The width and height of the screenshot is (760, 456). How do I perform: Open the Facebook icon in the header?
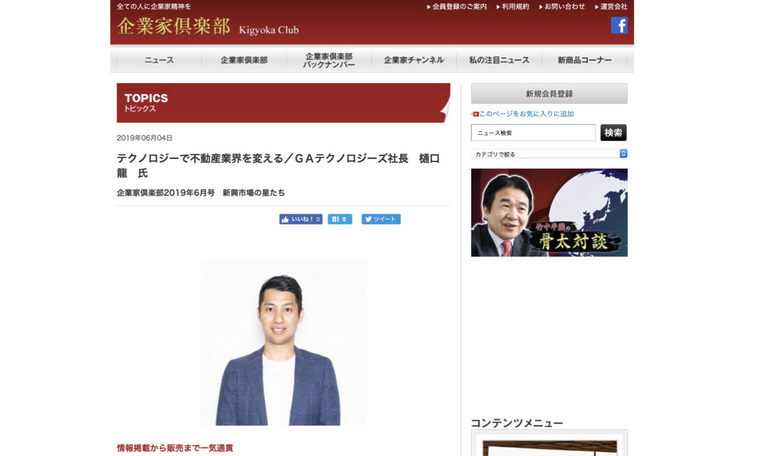pos(619,25)
